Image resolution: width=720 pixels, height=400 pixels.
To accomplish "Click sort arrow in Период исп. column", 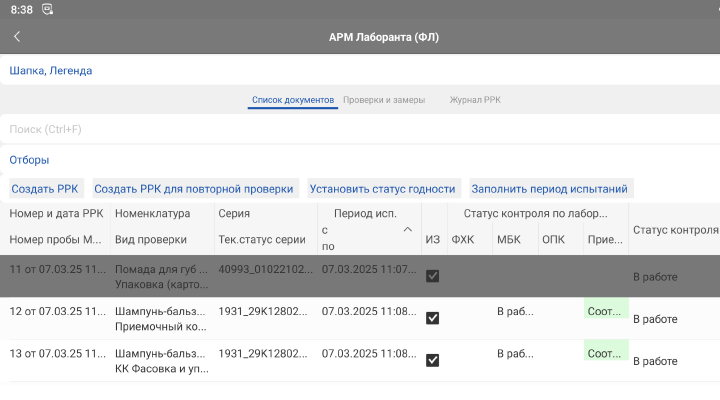I will [x=407, y=230].
